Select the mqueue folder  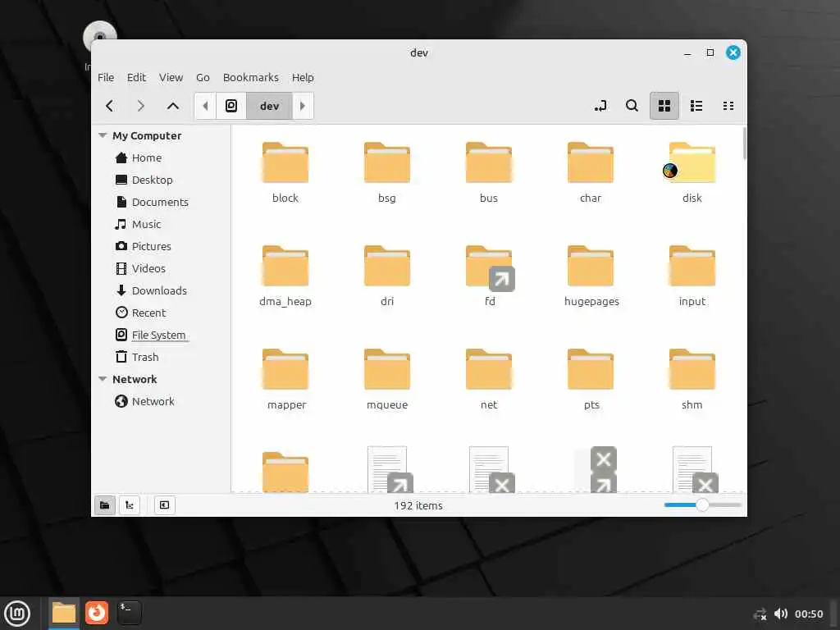point(387,379)
